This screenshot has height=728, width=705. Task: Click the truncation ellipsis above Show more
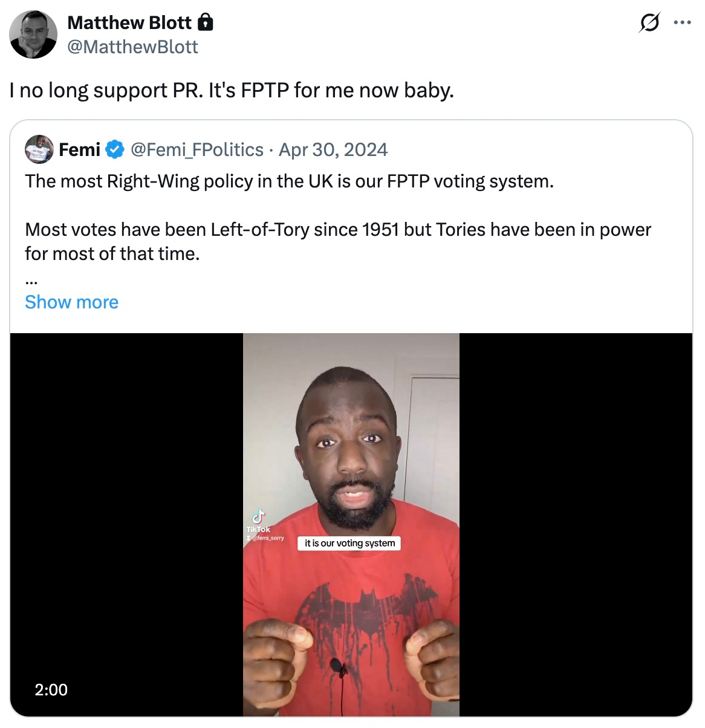tap(31, 281)
